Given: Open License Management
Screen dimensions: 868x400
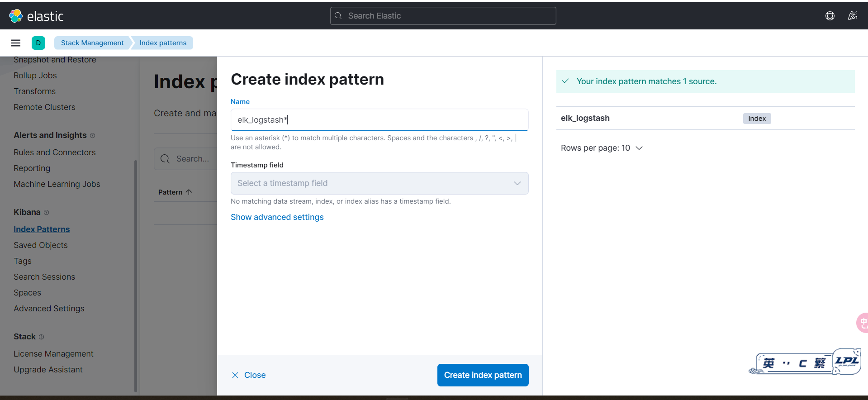Looking at the screenshot, I should [53, 354].
